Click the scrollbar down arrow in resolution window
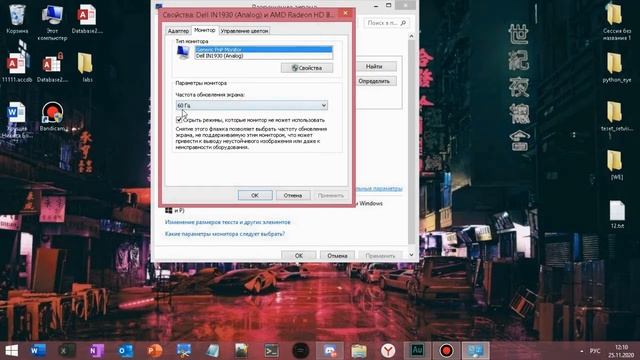The width and height of the screenshot is (640, 360). [411, 255]
